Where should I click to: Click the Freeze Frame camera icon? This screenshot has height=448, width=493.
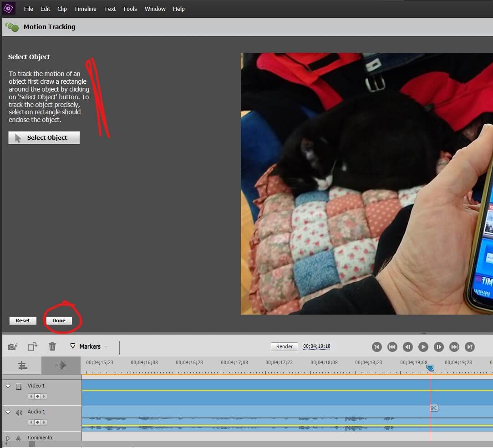click(x=12, y=346)
